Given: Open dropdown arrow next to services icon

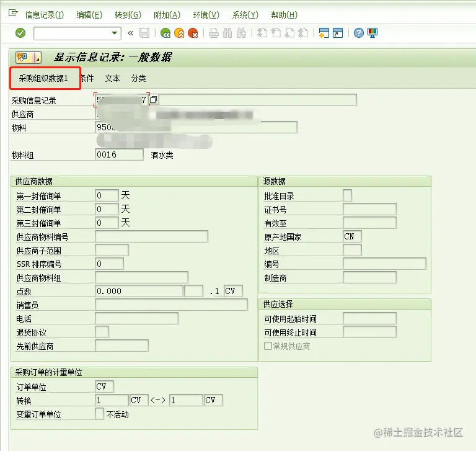Looking at the screenshot, I should pyautogui.click(x=37, y=57).
